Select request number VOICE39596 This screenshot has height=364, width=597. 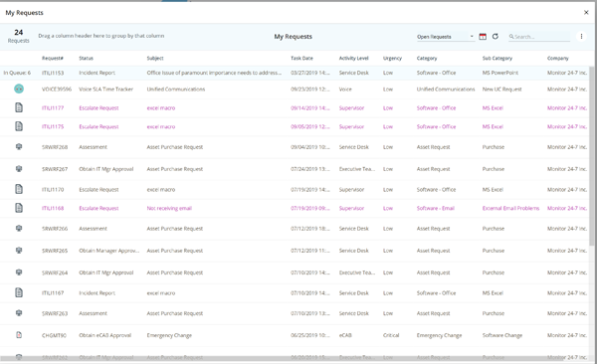click(x=57, y=90)
